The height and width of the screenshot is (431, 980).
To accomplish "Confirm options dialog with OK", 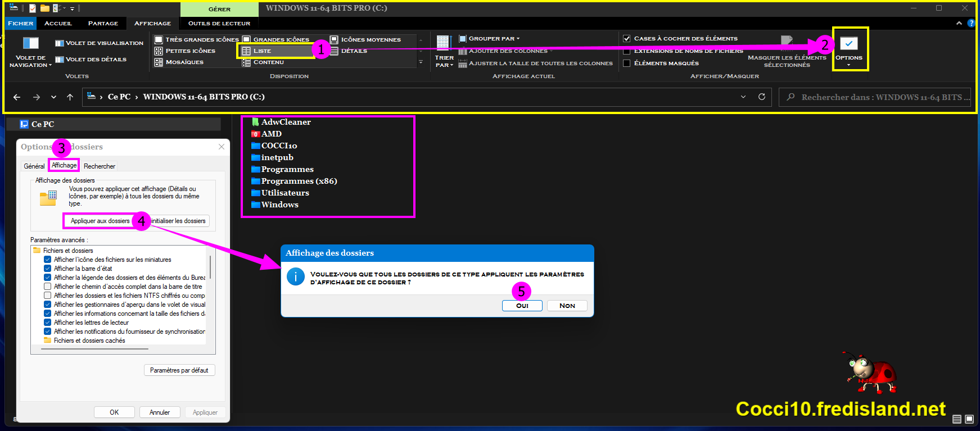I will 114,412.
